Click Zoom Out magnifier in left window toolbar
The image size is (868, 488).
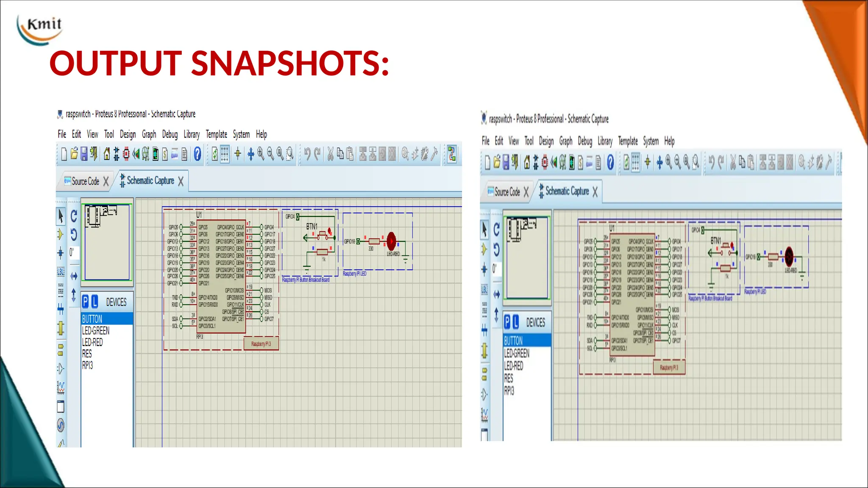[x=270, y=154]
